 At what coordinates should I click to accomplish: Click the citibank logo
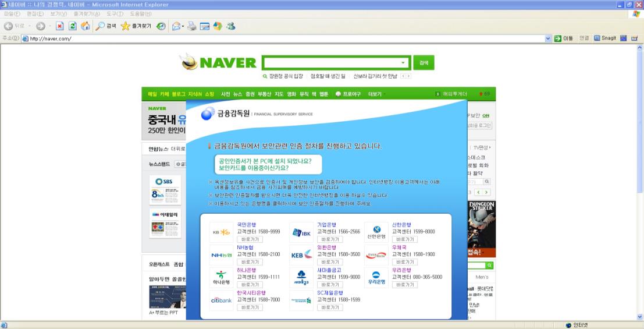click(x=222, y=300)
